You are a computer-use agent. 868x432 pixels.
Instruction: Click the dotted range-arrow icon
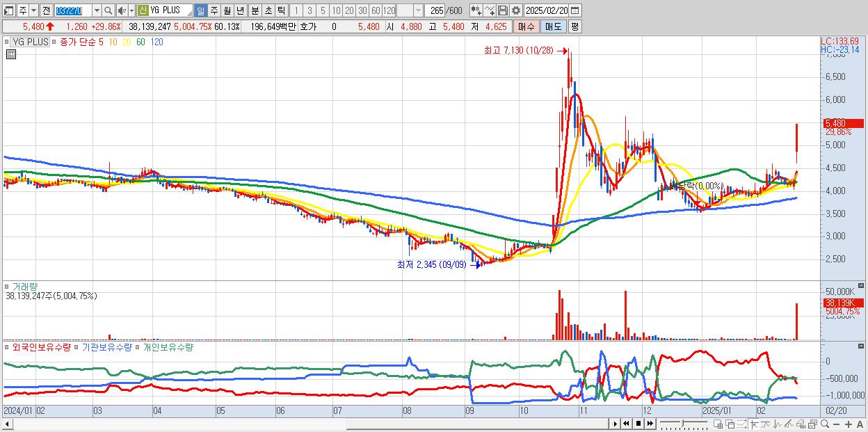point(741,424)
